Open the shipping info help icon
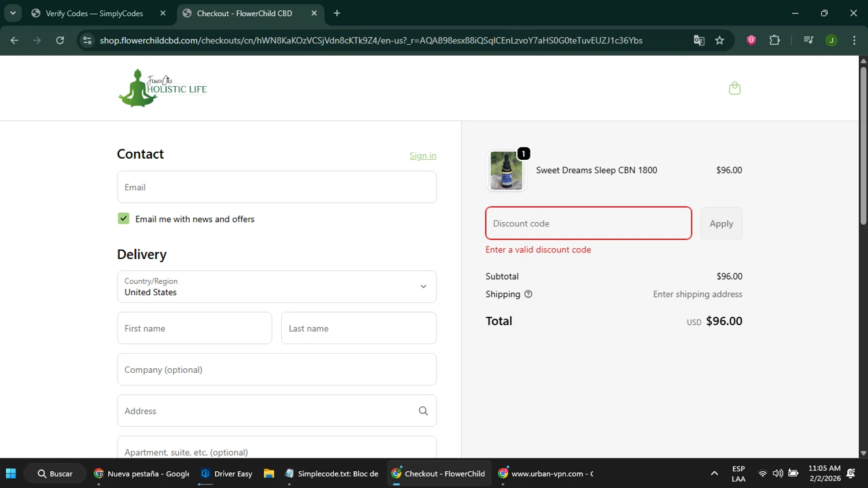Screen dimensions: 868x488 (x=528, y=294)
